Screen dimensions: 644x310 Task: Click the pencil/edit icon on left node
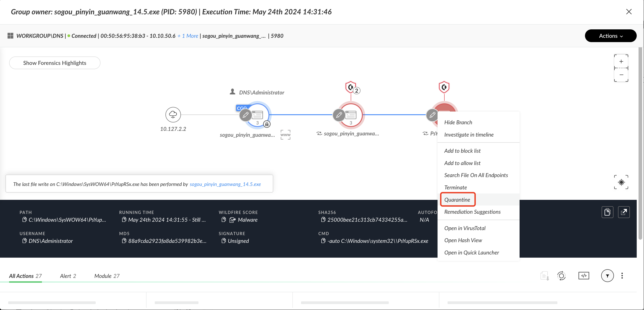pos(245,114)
